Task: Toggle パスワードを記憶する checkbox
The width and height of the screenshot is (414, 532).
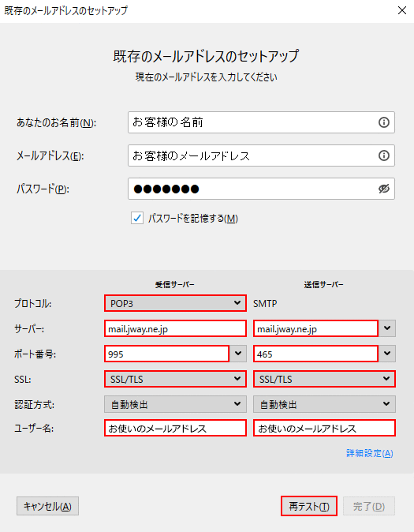Action: click(137, 218)
